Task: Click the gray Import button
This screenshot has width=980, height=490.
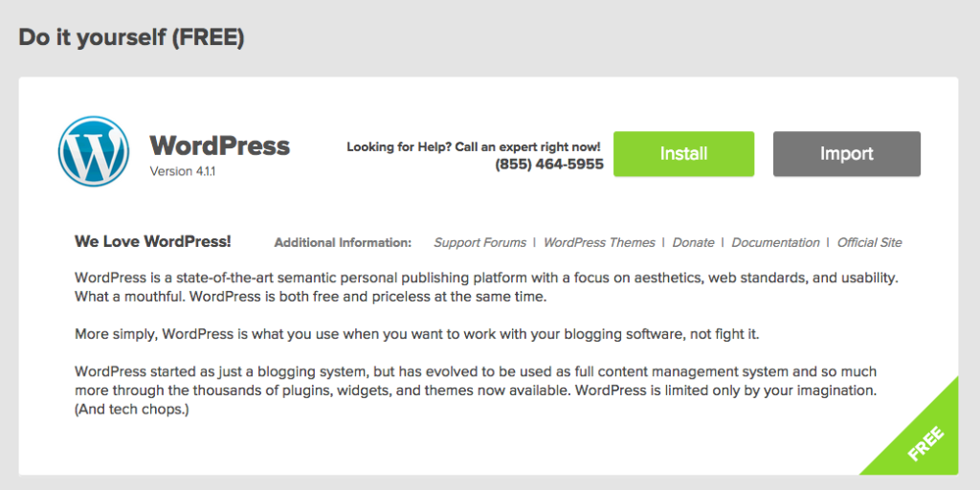Action: click(847, 154)
